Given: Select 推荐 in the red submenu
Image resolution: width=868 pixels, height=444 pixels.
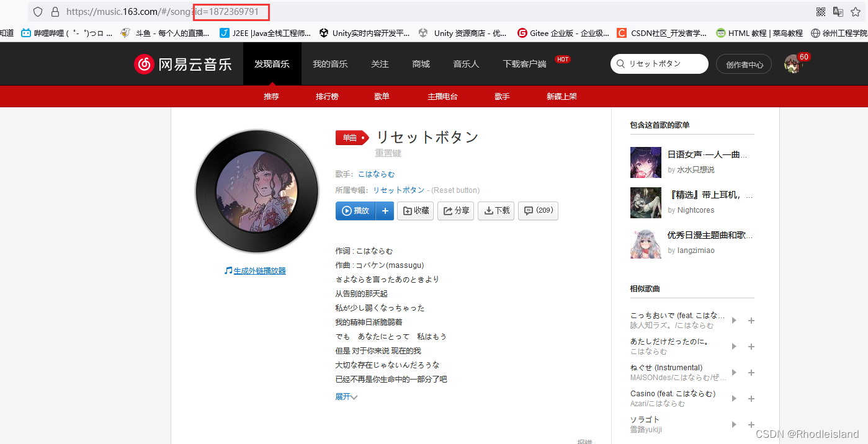Looking at the screenshot, I should (271, 97).
